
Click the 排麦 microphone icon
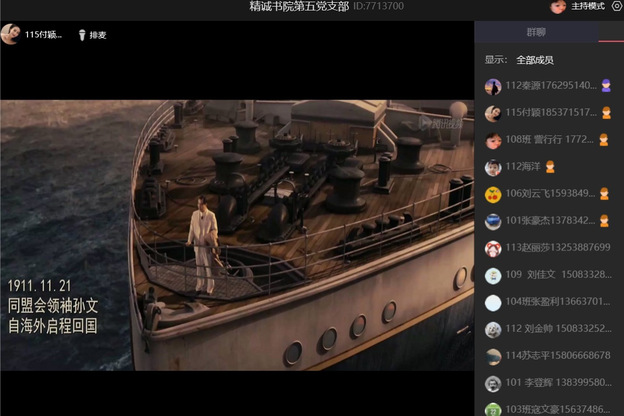coord(82,35)
